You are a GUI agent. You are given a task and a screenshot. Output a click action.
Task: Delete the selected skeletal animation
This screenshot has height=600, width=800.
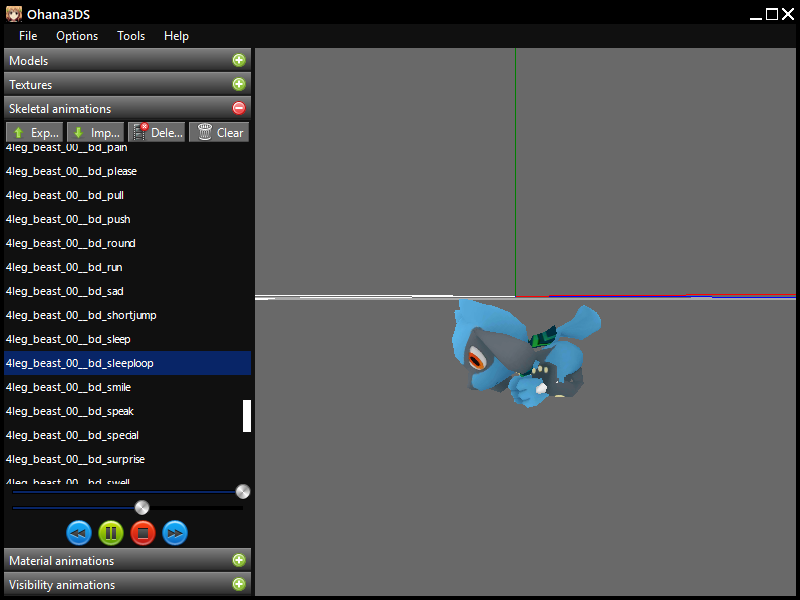pos(157,132)
